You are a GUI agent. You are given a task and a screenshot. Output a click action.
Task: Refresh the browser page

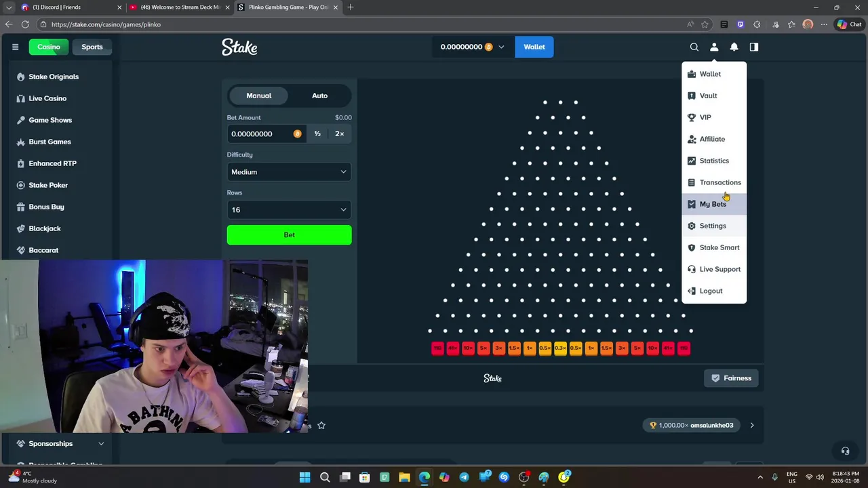pos(25,24)
